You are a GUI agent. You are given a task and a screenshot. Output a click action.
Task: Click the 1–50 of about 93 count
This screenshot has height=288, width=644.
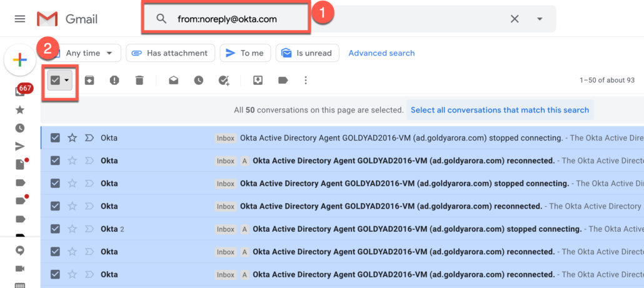click(608, 81)
